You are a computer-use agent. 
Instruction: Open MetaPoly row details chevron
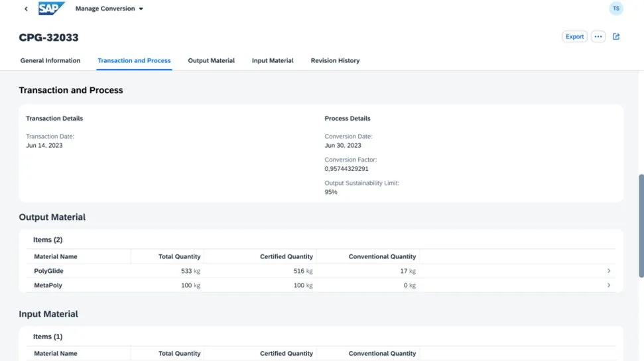point(609,285)
